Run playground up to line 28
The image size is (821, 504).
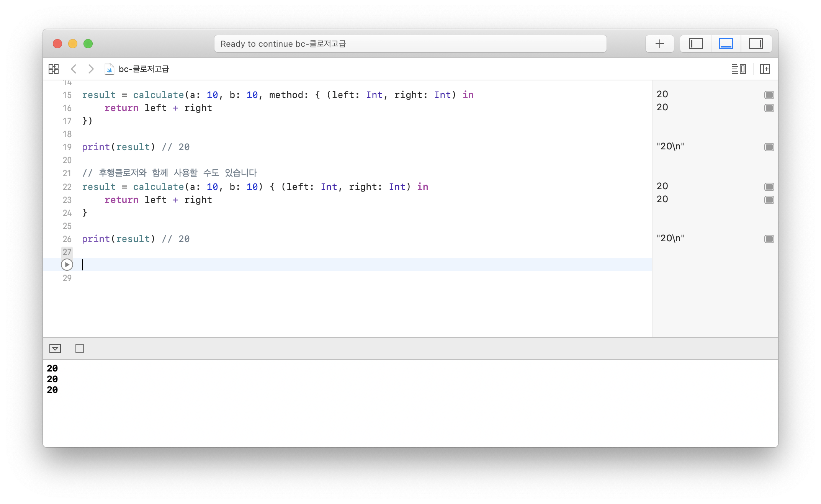(67, 265)
